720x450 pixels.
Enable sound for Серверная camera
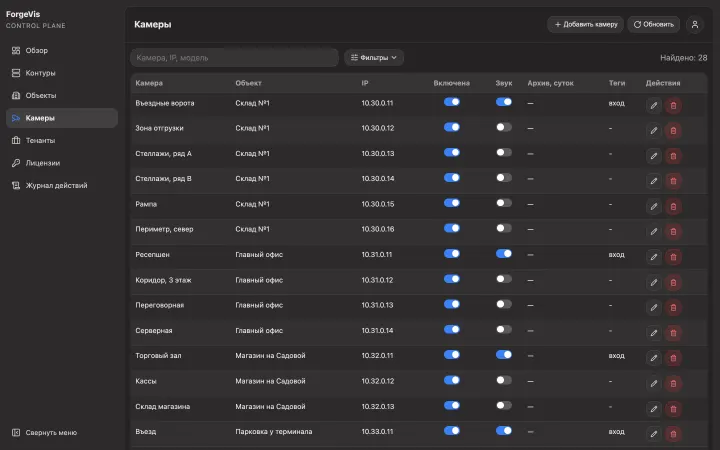(x=504, y=329)
